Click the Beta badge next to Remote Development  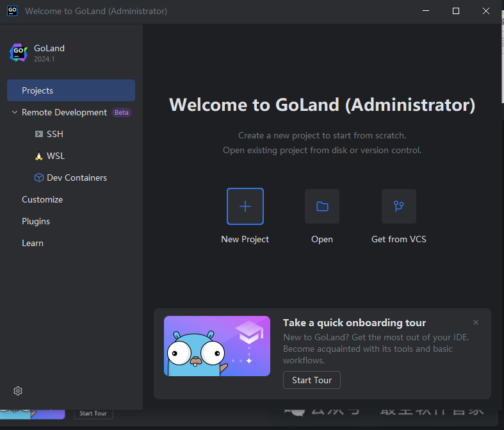click(122, 113)
